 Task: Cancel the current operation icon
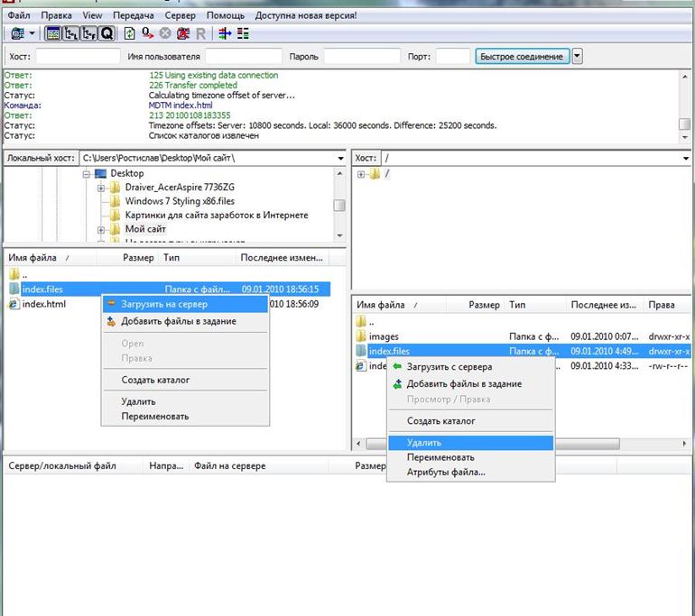(165, 33)
